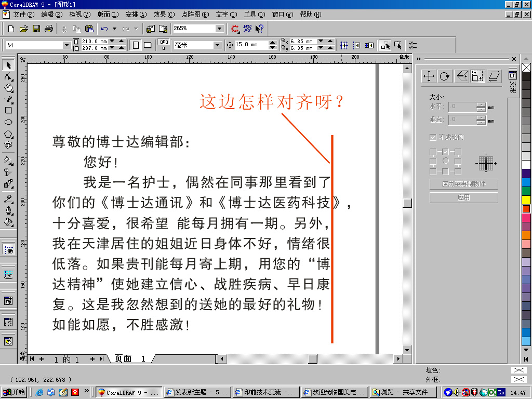Screen dimensions: 532x399
Task: Pick the yellow swatch in palette
Action: (526, 200)
